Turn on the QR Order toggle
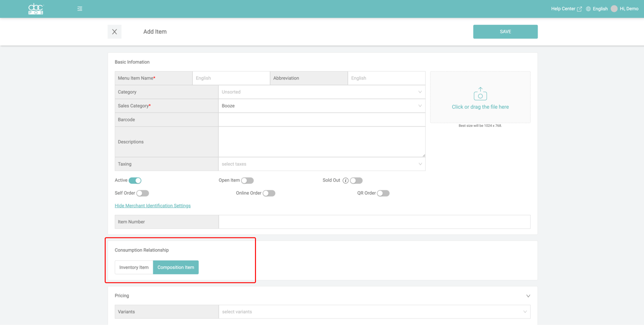644x325 pixels. click(383, 193)
